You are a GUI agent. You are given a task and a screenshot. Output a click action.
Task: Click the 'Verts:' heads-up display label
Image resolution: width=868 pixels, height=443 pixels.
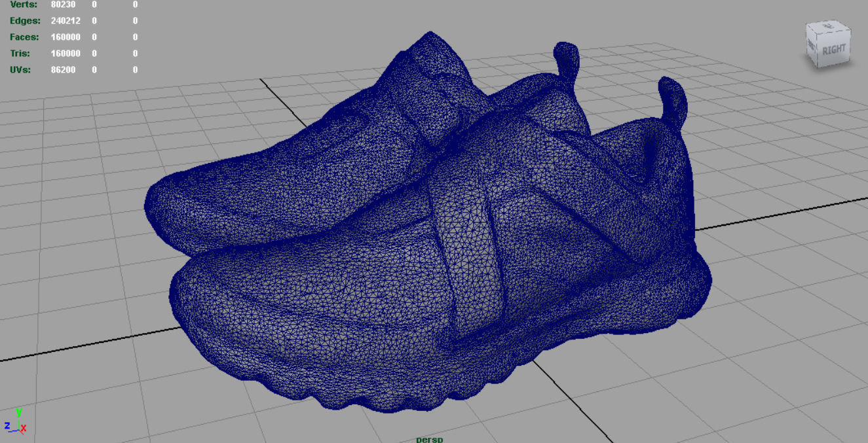24,5
